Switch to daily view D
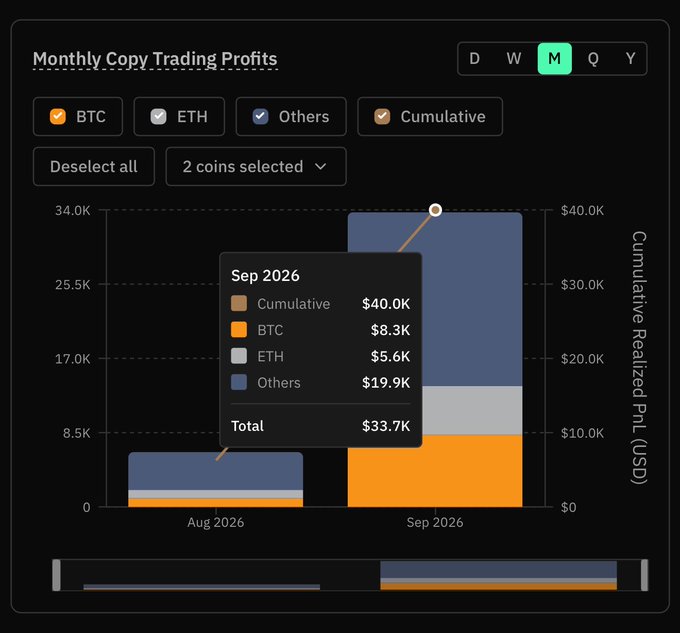 click(474, 59)
